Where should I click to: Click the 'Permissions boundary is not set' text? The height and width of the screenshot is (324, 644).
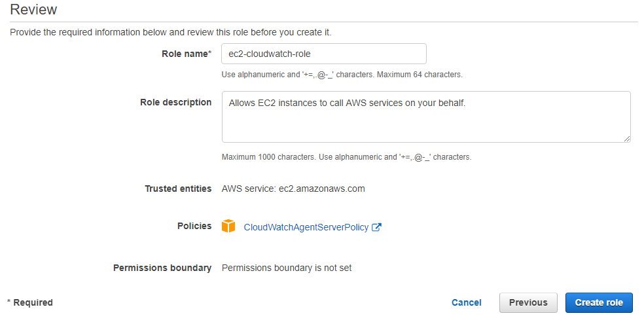(287, 268)
